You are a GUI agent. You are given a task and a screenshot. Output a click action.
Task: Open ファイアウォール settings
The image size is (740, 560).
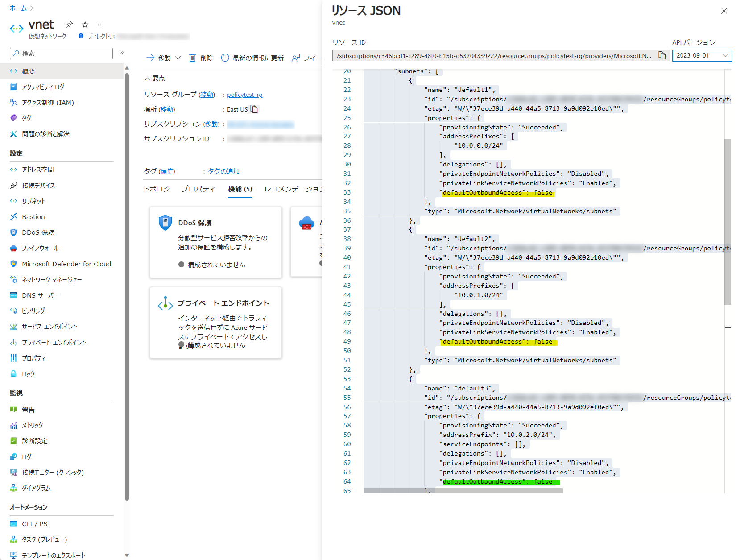(x=40, y=248)
